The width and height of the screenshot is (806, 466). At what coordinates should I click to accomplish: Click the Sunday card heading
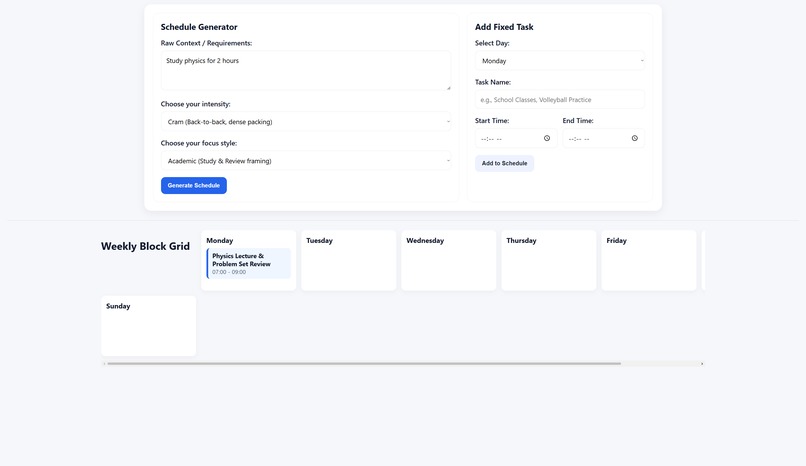[118, 306]
